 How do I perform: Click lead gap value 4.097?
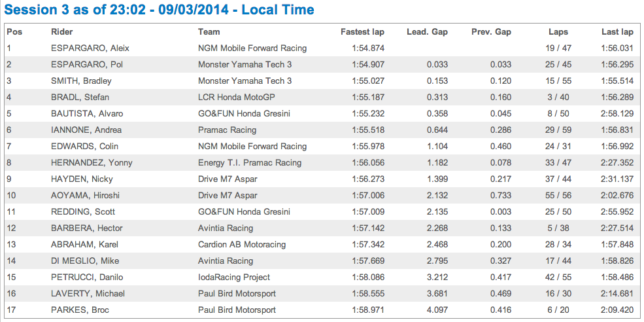[437, 310]
